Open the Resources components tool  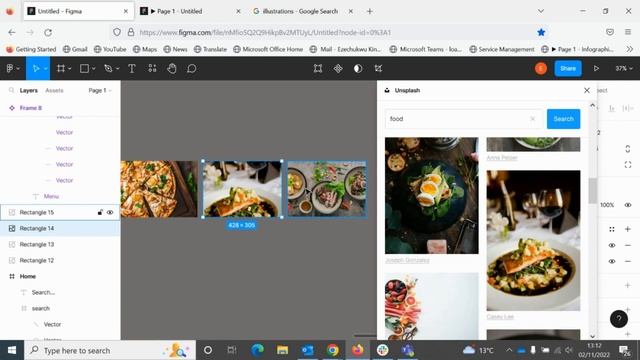[152, 69]
